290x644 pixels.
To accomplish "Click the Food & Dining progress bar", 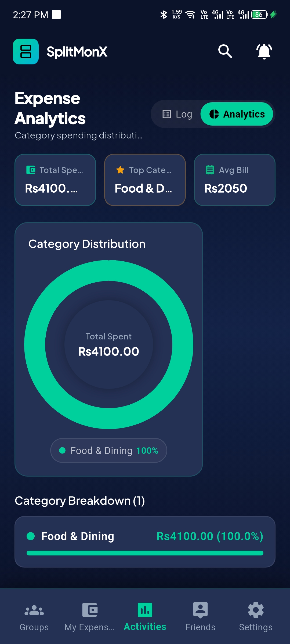I will 145,553.
